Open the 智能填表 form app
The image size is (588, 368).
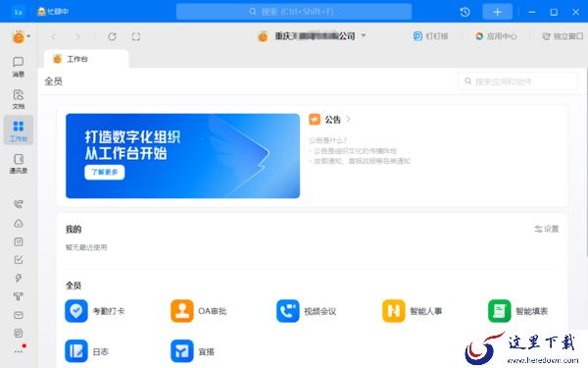[517, 311]
